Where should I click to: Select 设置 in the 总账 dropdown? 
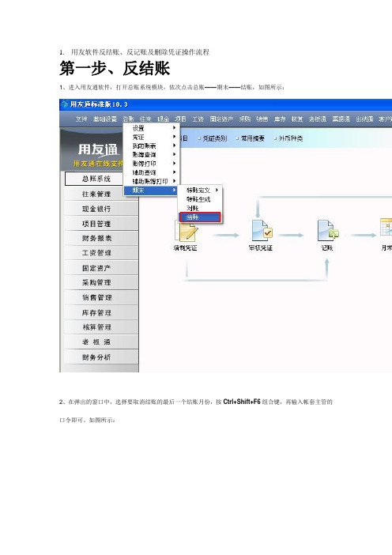point(152,128)
